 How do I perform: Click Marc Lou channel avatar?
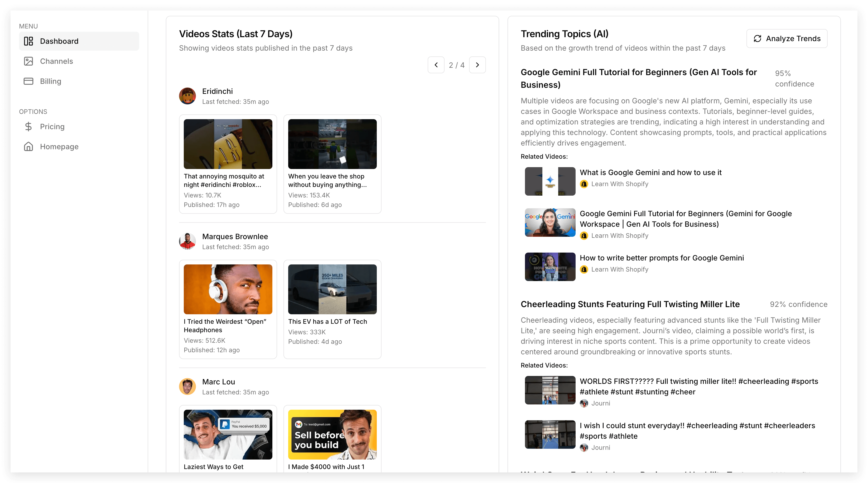point(187,386)
